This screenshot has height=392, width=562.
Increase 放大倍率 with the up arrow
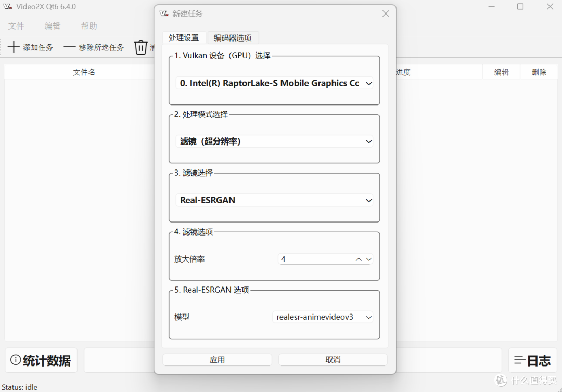(x=359, y=259)
